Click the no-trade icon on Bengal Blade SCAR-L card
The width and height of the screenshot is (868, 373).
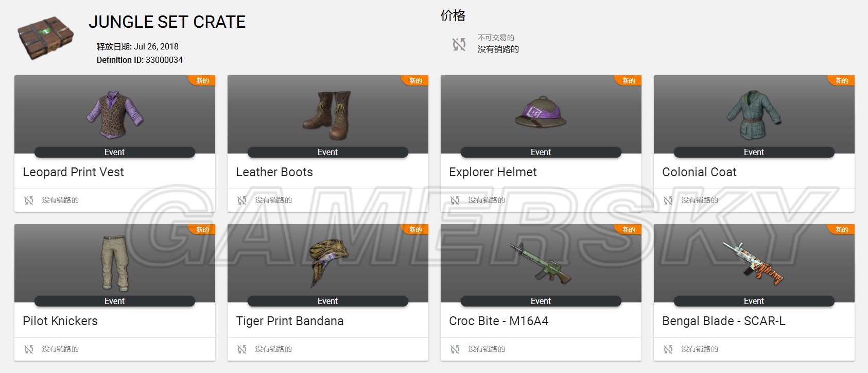668,349
